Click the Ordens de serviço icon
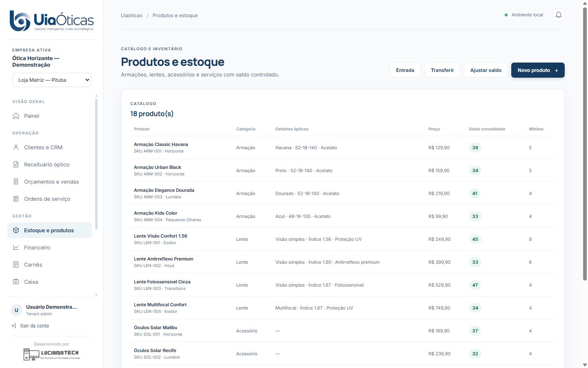Viewport: 588px width, 368px height. [x=16, y=199]
